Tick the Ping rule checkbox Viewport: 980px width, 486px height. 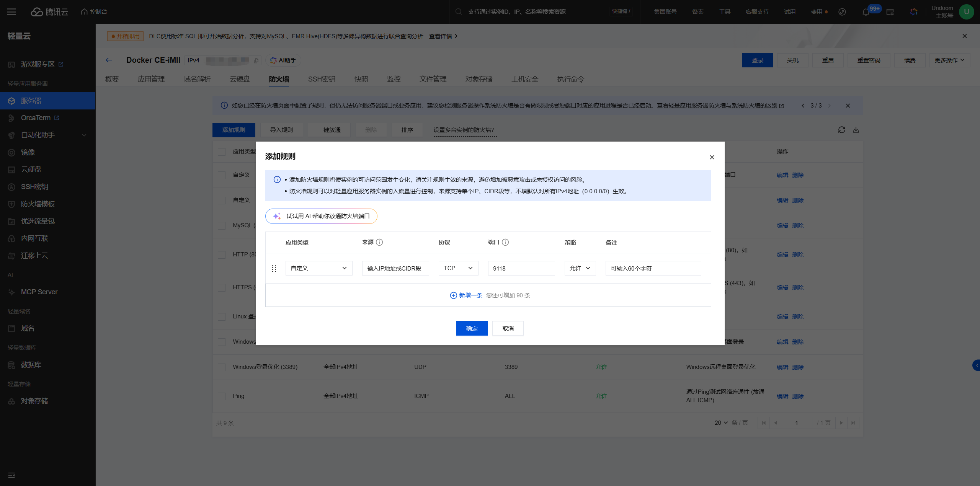click(x=222, y=396)
